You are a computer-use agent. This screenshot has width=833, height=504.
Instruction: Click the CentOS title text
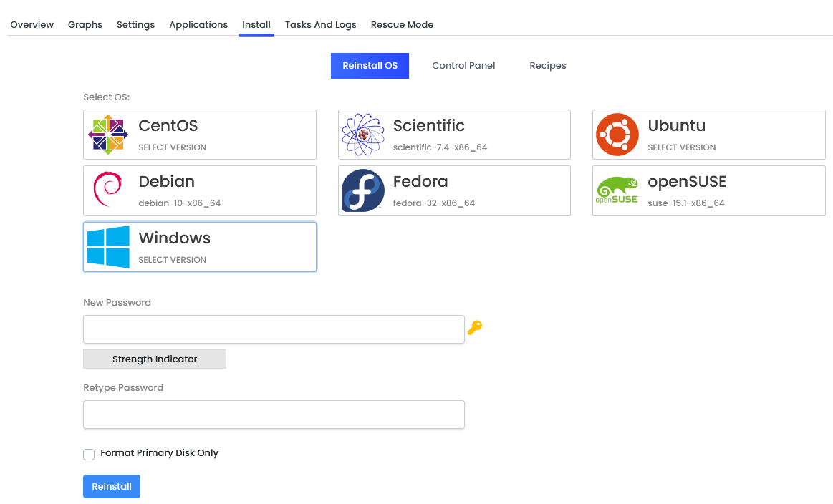tap(168, 126)
